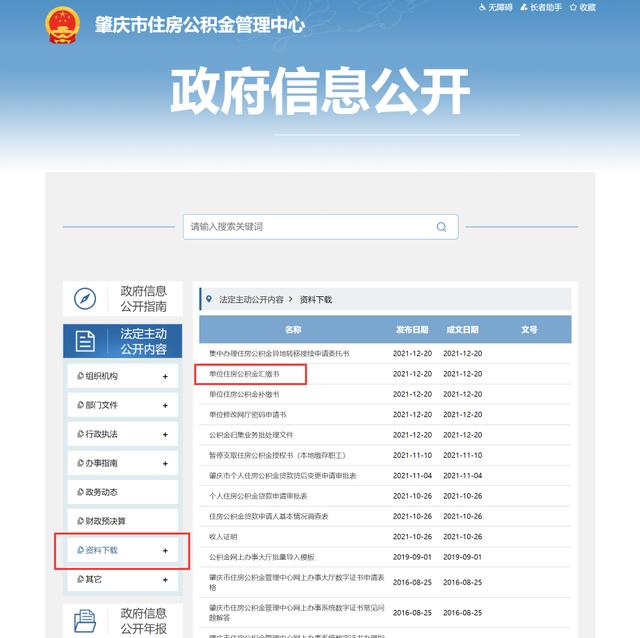640x638 pixels.
Task: Click the 名称 column header
Action: click(x=293, y=329)
